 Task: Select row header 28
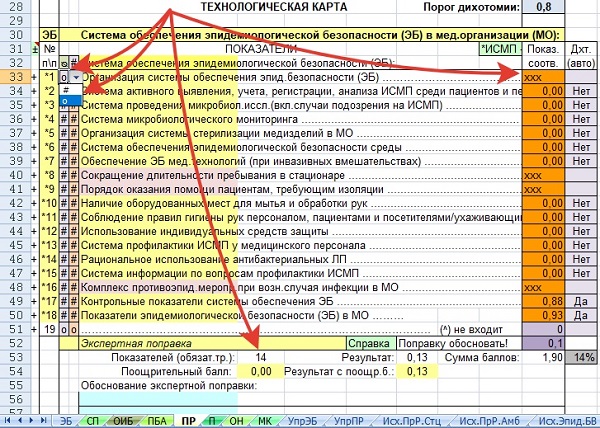(x=15, y=7)
